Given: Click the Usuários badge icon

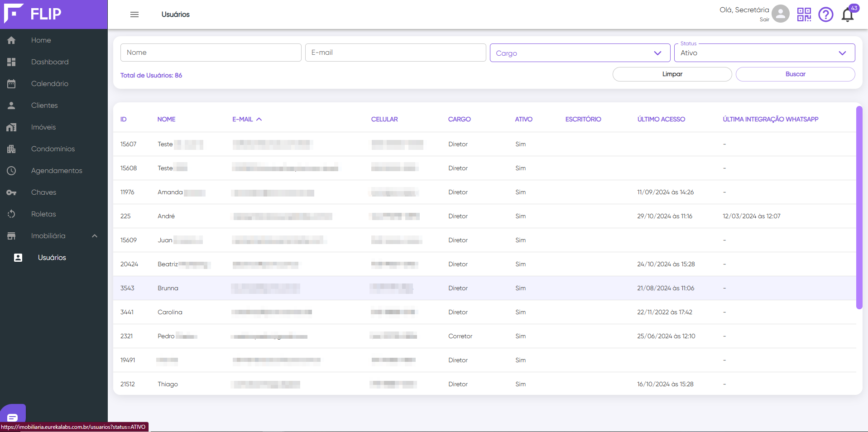Looking at the screenshot, I should tap(18, 258).
